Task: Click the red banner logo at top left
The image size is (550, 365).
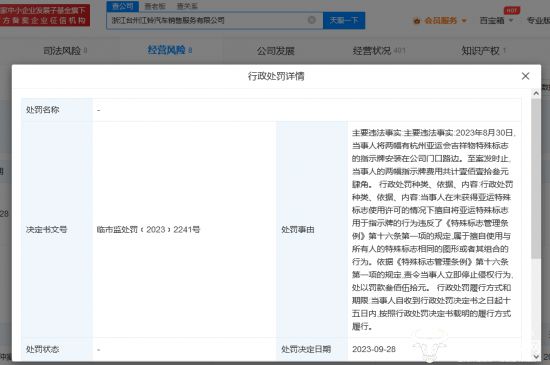Action: tap(45, 15)
